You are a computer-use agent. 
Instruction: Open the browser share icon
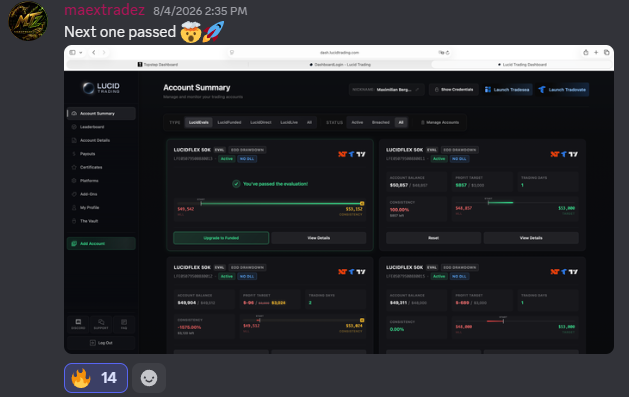pyautogui.click(x=586, y=53)
